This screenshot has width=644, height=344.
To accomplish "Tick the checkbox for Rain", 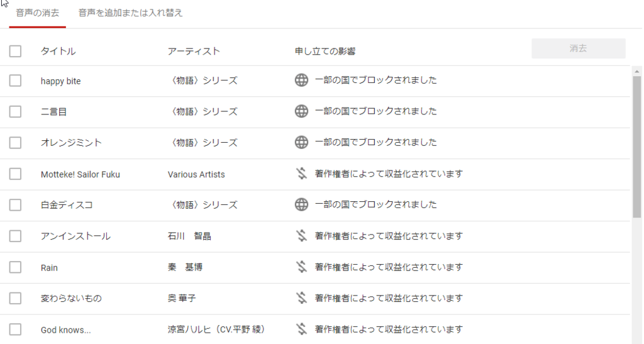I will pyautogui.click(x=15, y=267).
